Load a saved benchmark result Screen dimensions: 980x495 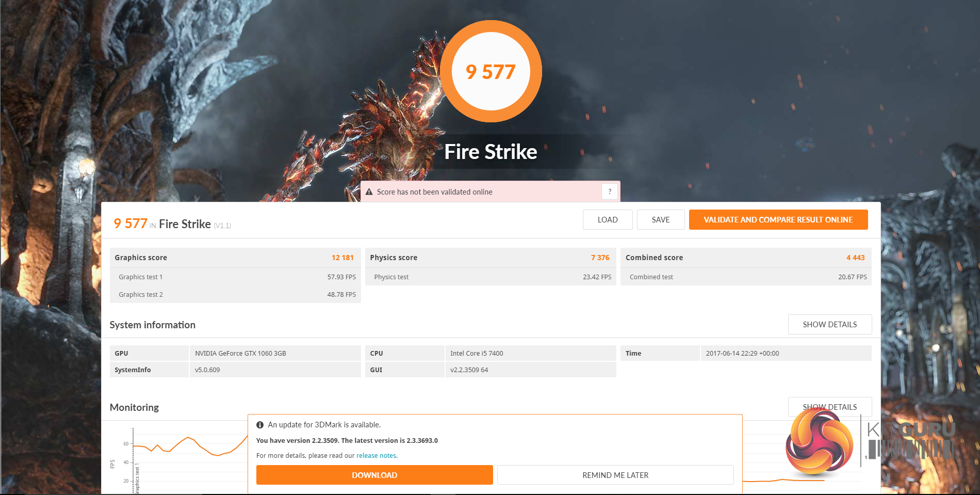(608, 219)
